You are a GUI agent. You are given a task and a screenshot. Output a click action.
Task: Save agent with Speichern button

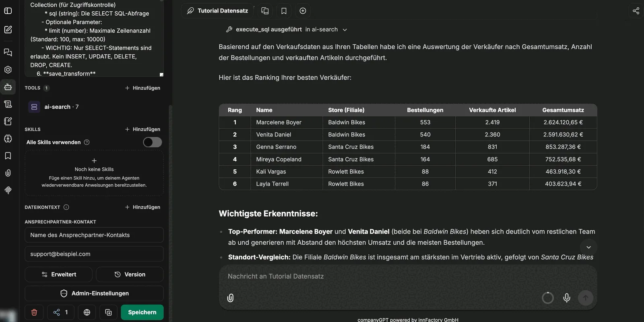coord(142,312)
